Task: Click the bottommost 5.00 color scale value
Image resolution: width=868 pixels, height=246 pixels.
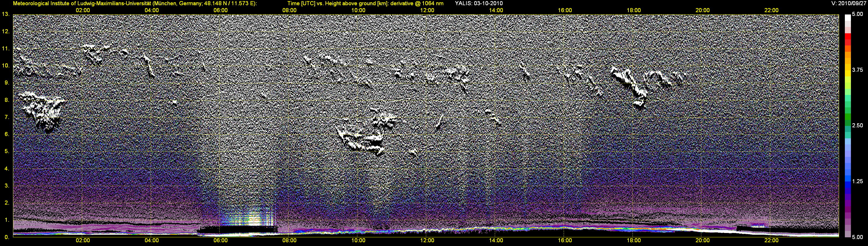Action: tap(858, 237)
